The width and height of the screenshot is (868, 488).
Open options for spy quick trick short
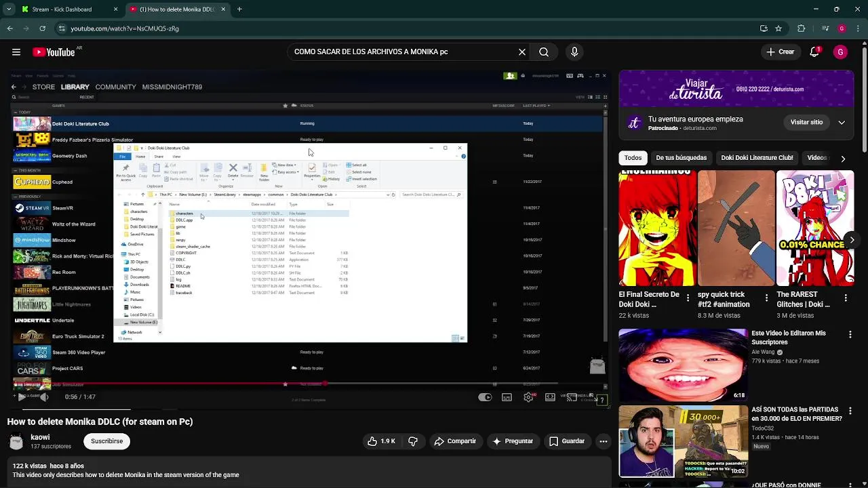(767, 298)
